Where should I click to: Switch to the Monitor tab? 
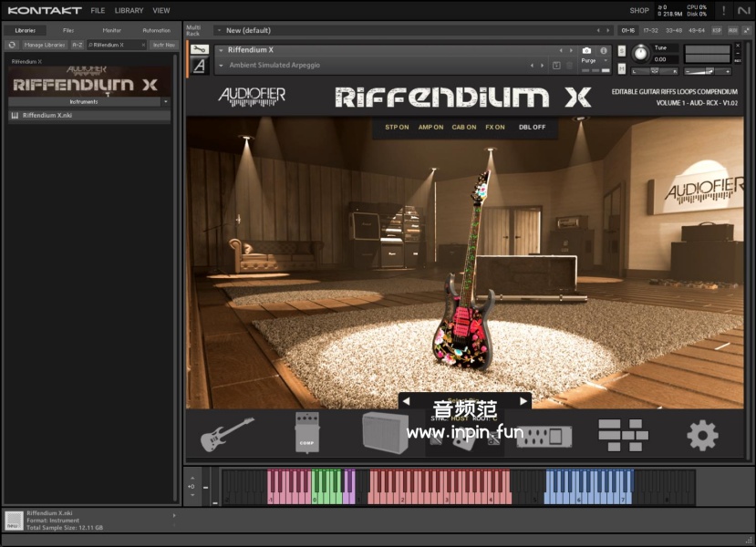point(112,30)
